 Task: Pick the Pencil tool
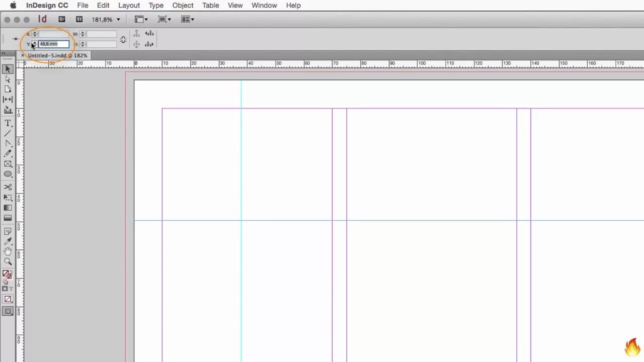click(8, 153)
